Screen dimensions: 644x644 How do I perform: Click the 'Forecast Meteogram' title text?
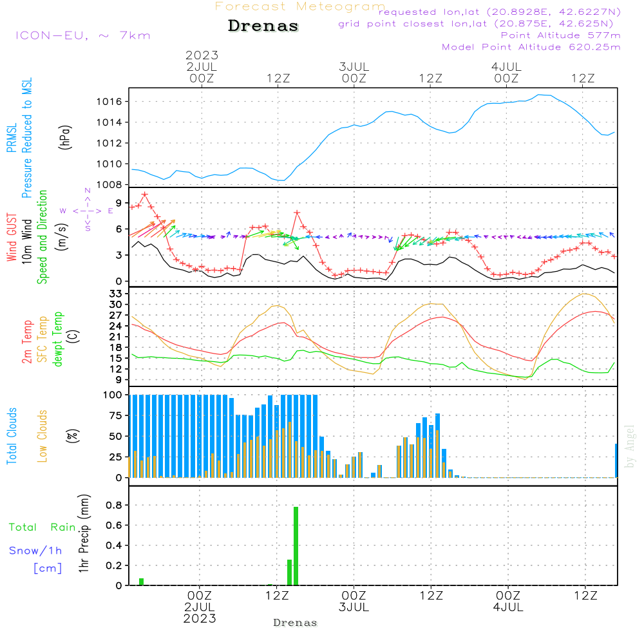[x=300, y=6]
